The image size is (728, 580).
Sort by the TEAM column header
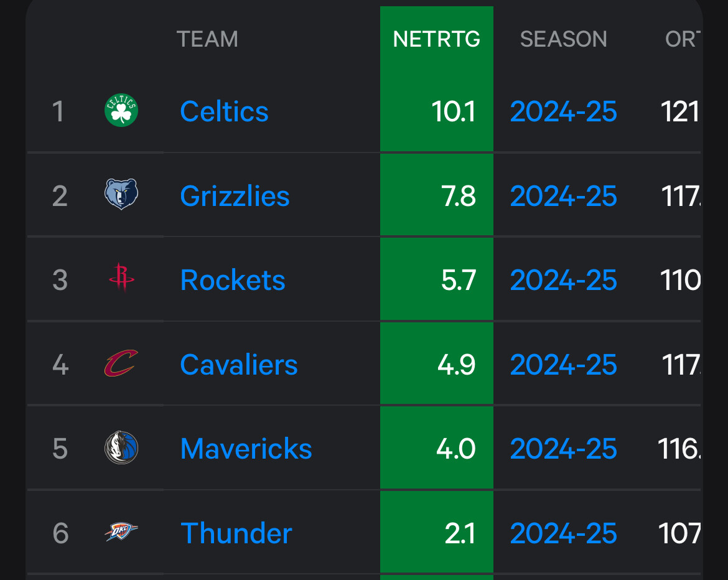coord(207,39)
